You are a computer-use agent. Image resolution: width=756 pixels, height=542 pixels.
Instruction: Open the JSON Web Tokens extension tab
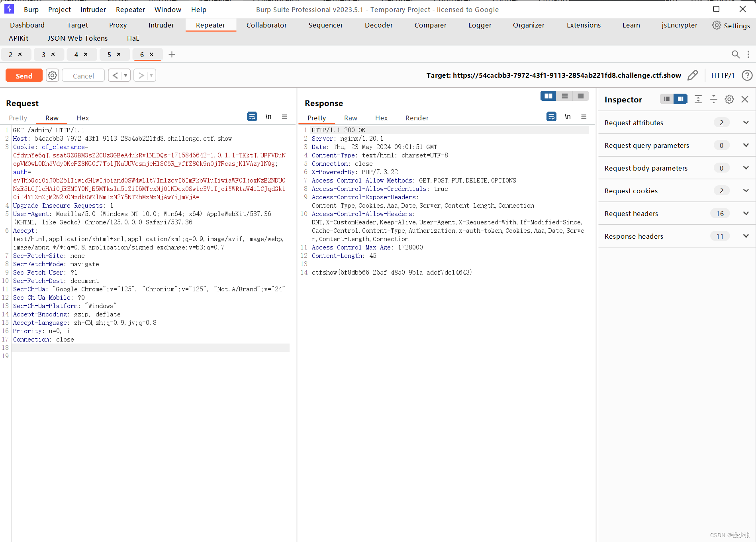[x=78, y=38]
